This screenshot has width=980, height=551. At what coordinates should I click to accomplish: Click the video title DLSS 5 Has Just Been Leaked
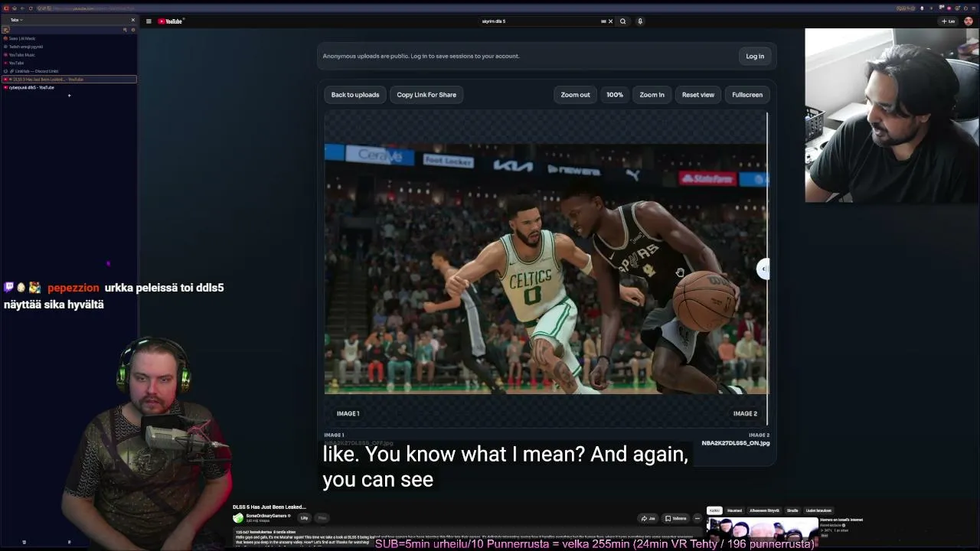coord(269,507)
